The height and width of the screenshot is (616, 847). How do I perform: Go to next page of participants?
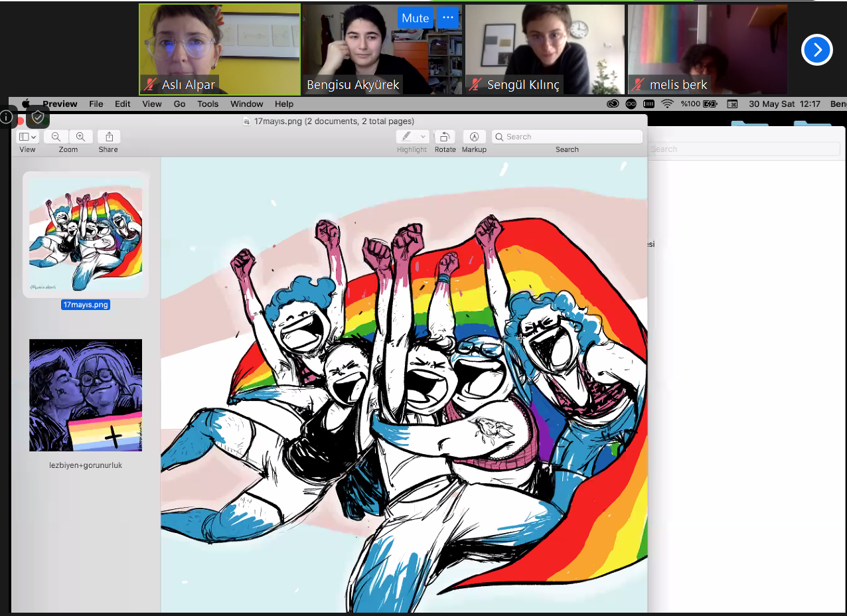click(816, 50)
